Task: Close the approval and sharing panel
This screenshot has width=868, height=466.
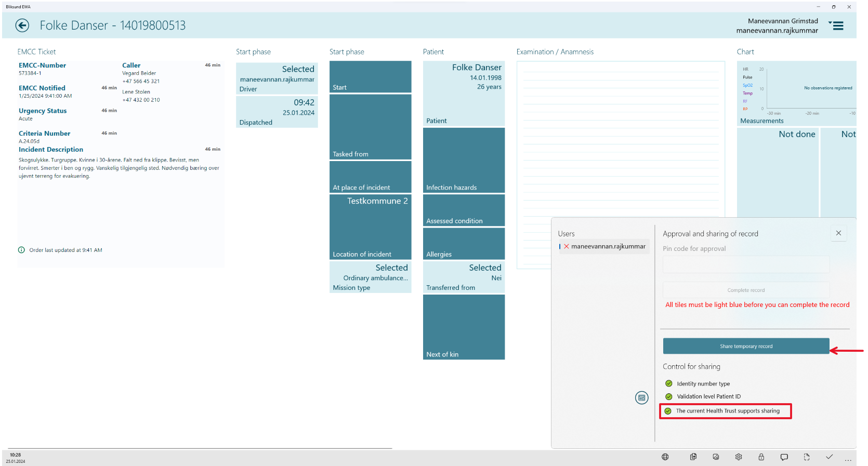Action: (838, 233)
